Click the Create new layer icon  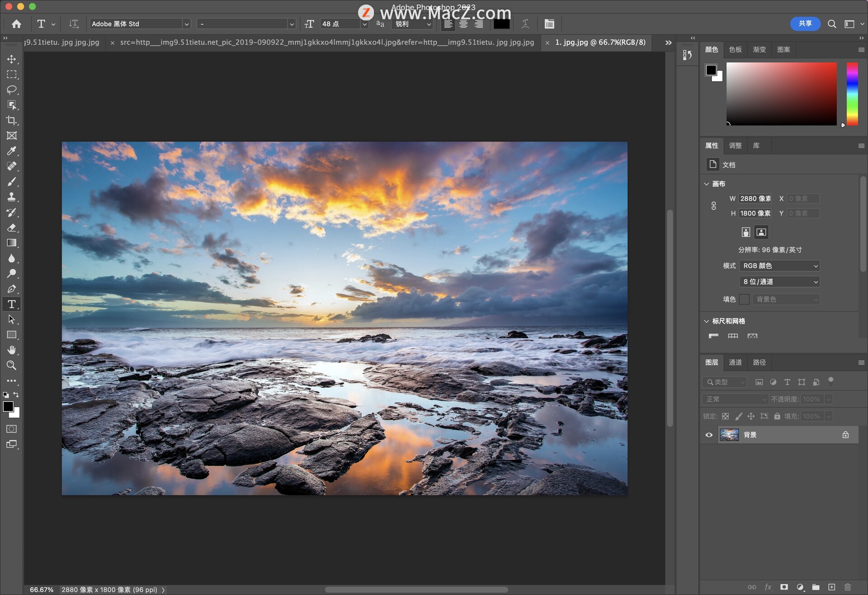832,587
